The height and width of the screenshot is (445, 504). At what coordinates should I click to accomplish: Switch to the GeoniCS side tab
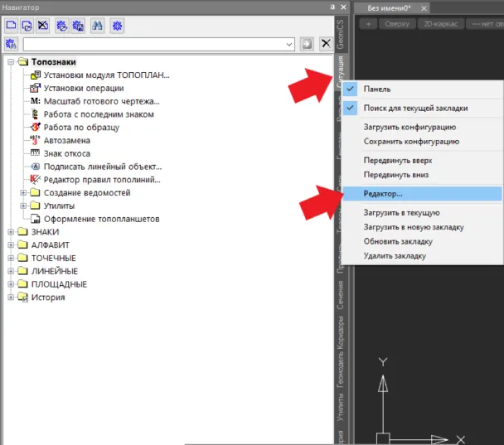340,29
